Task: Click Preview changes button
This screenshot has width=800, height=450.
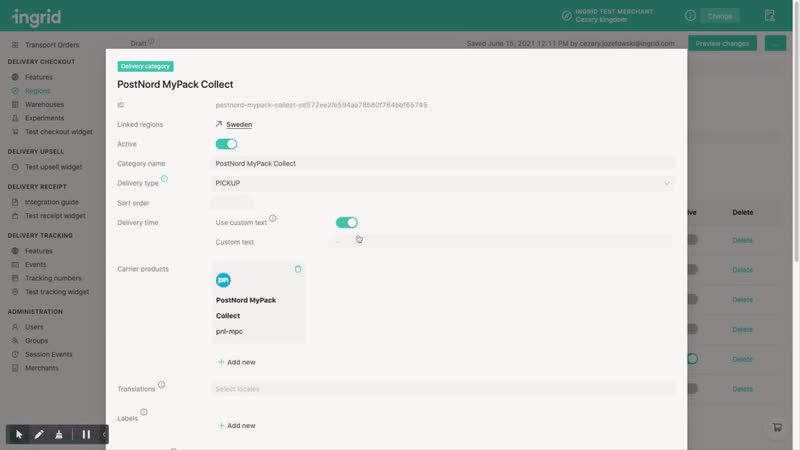Action: coord(722,44)
